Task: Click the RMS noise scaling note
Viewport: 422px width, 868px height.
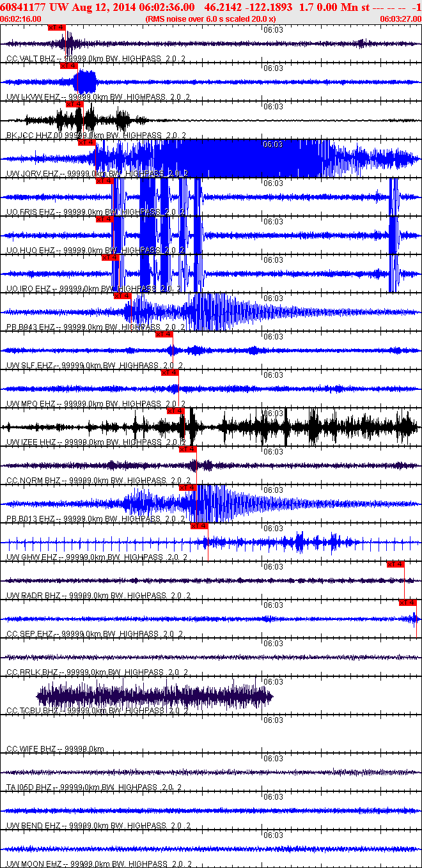Action: coord(211,19)
